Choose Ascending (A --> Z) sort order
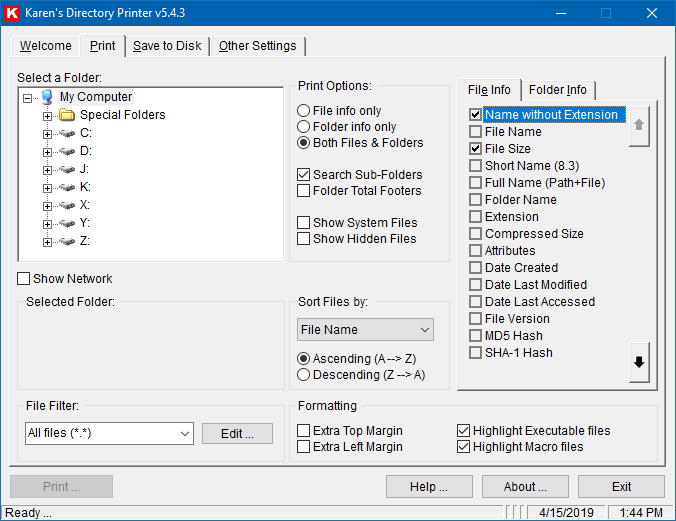The height and width of the screenshot is (521, 676). 304,359
